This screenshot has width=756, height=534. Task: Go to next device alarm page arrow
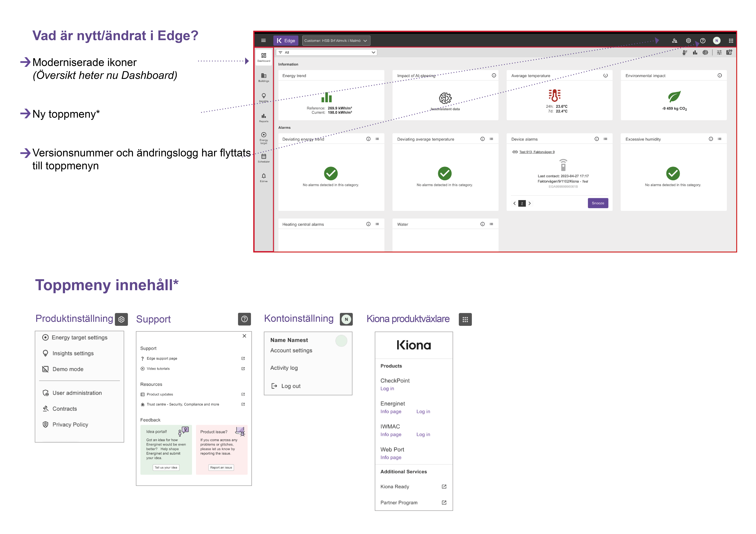coord(530,203)
